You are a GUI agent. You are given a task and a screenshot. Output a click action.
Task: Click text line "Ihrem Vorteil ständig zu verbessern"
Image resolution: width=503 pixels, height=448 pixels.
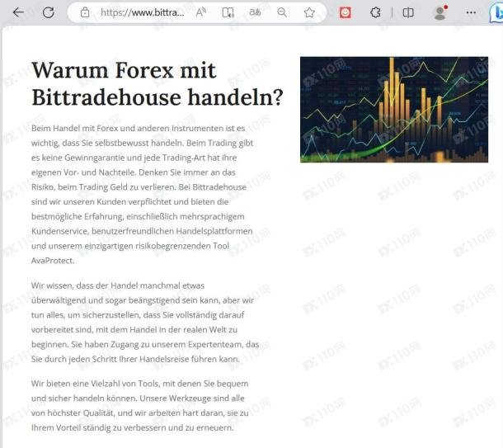coord(133,427)
